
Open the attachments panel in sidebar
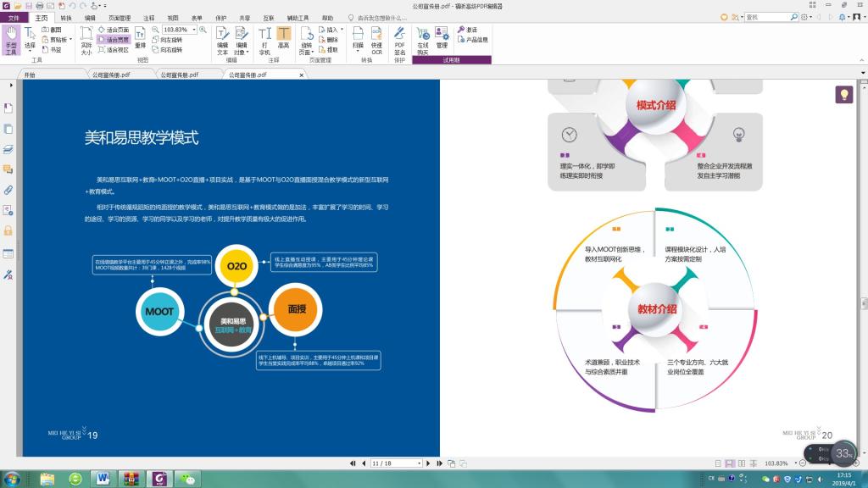coord(8,190)
